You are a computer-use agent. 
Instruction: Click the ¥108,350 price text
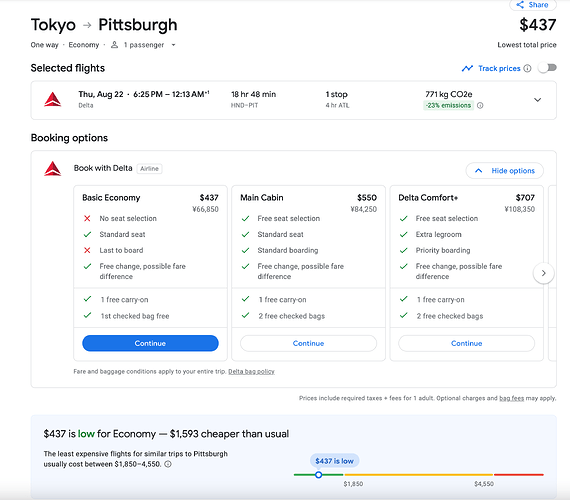coord(519,209)
